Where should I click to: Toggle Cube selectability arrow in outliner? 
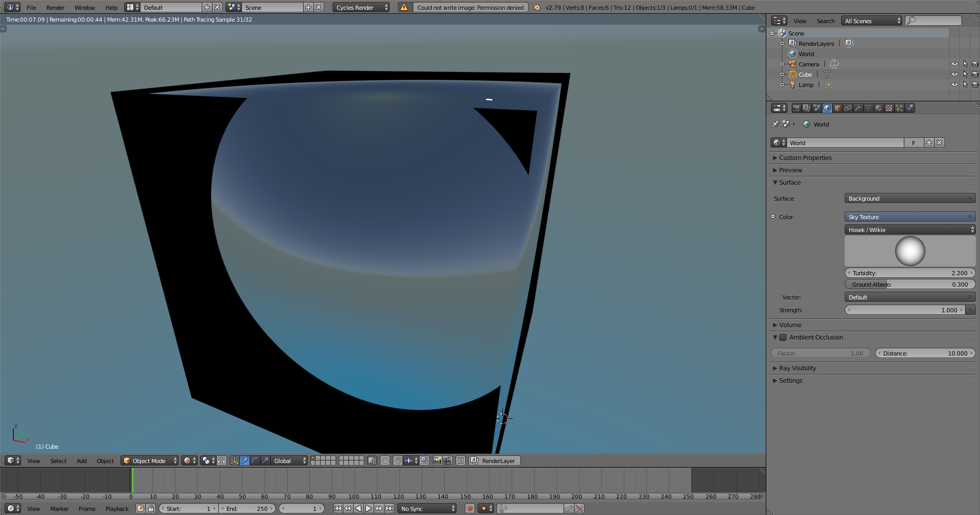pyautogui.click(x=965, y=75)
